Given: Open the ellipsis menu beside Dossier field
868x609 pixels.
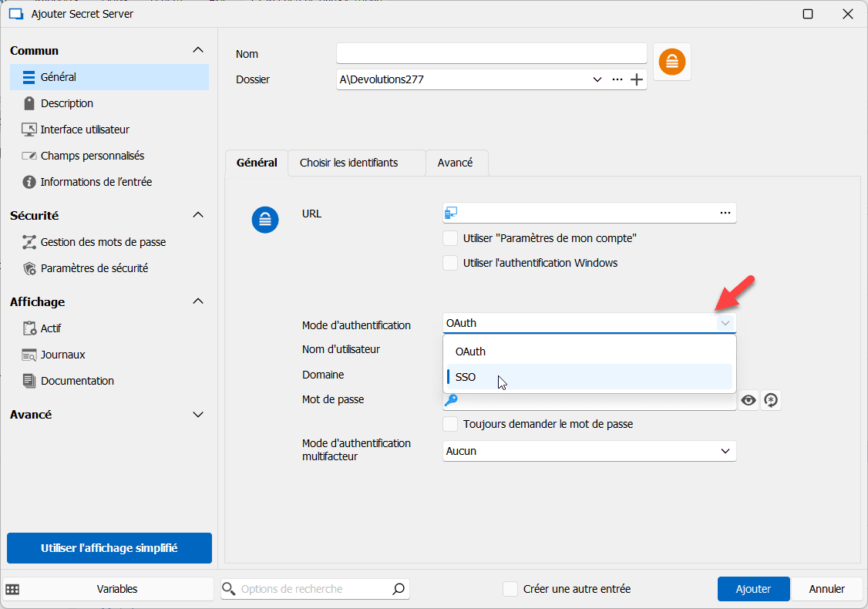Looking at the screenshot, I should pyautogui.click(x=617, y=79).
